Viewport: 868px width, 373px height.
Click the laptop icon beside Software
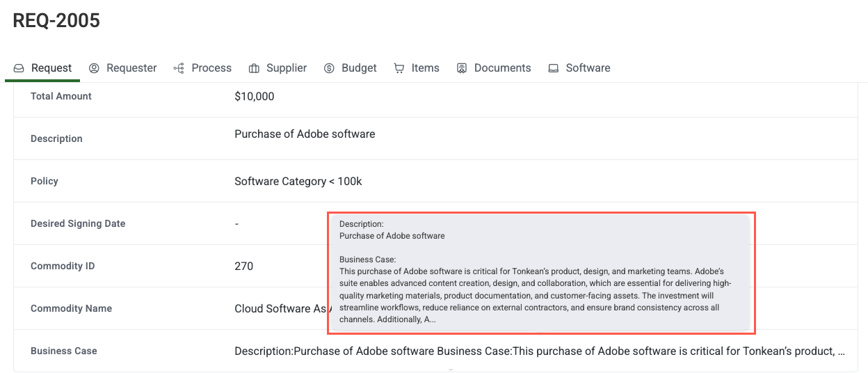coord(554,68)
